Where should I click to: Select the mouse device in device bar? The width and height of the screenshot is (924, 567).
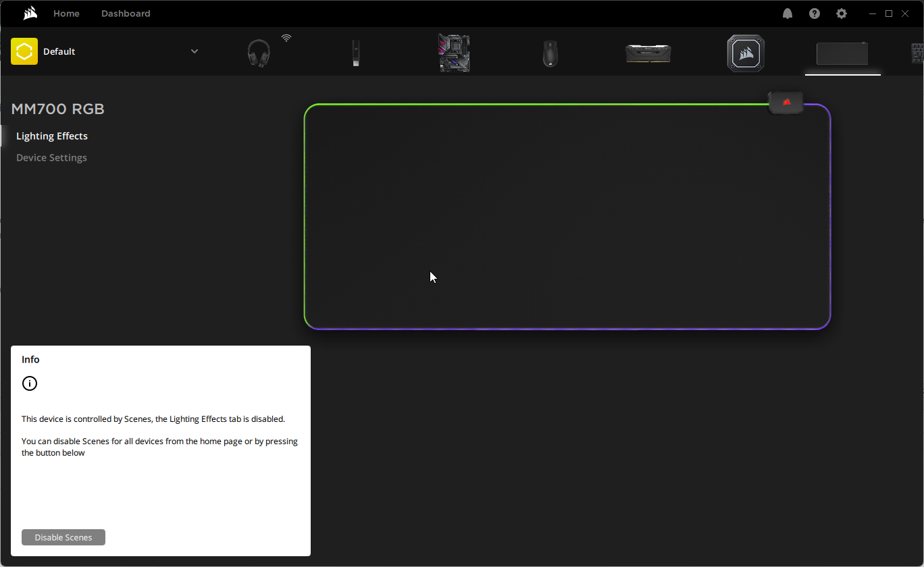click(550, 53)
